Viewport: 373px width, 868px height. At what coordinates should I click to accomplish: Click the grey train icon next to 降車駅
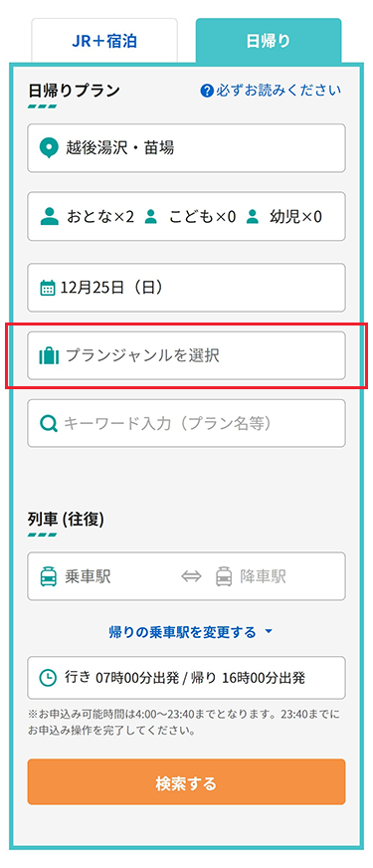[x=224, y=576]
